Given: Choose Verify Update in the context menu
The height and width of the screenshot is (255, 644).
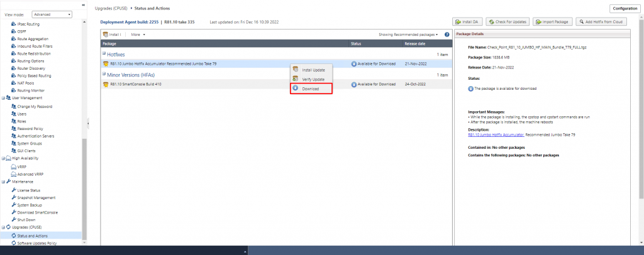Looking at the screenshot, I should coord(313,79).
